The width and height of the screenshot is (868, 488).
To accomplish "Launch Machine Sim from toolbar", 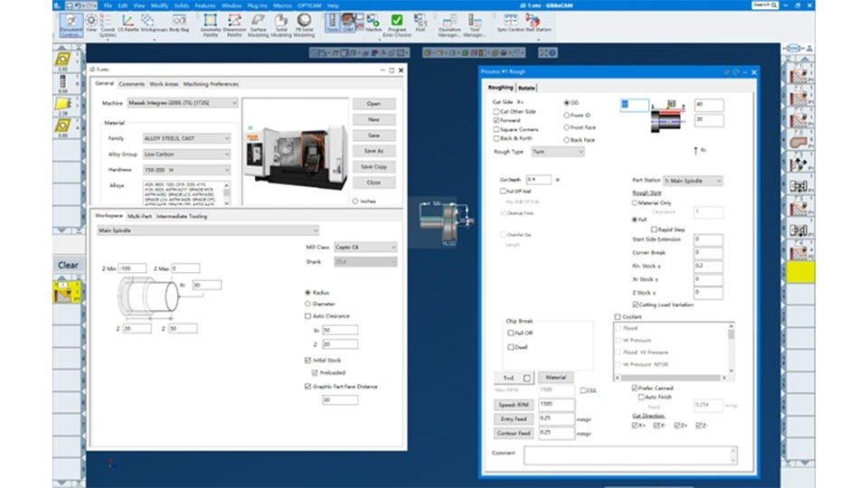I will click(373, 23).
